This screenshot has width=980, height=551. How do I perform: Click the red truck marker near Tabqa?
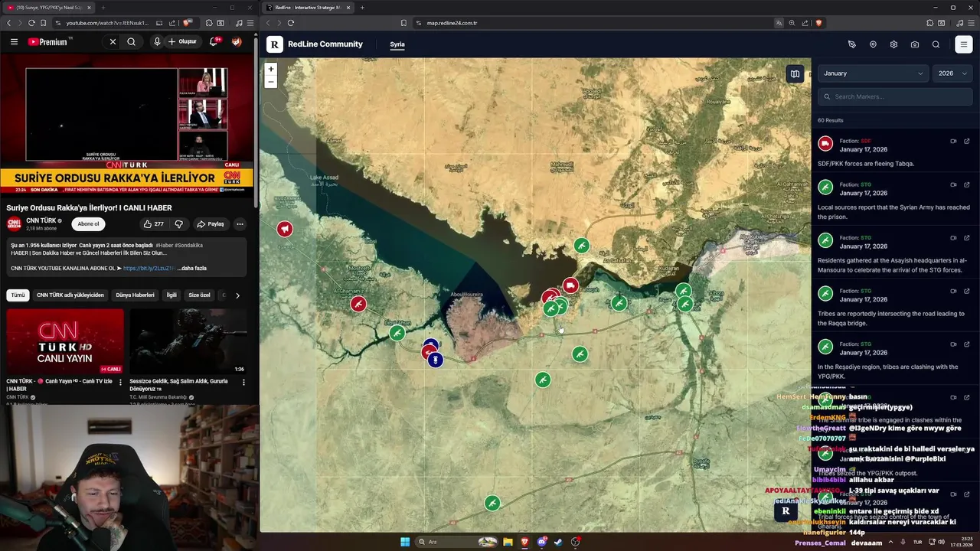pyautogui.click(x=570, y=285)
